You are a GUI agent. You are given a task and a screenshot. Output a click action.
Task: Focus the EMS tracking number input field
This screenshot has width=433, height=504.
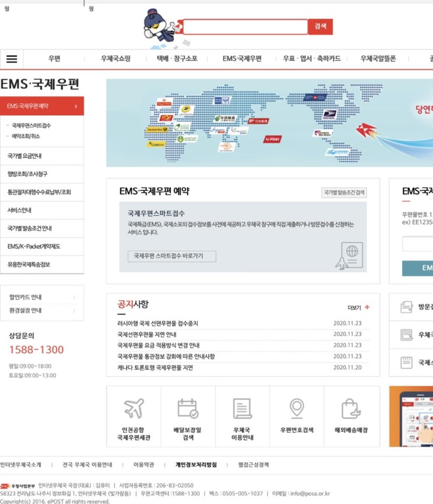pyautogui.click(x=418, y=244)
